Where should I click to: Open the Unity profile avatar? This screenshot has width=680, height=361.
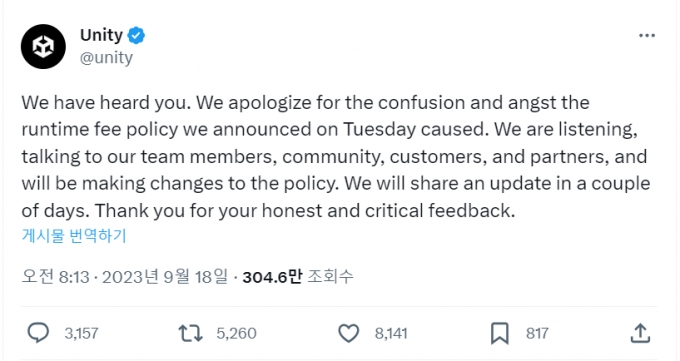[x=43, y=46]
